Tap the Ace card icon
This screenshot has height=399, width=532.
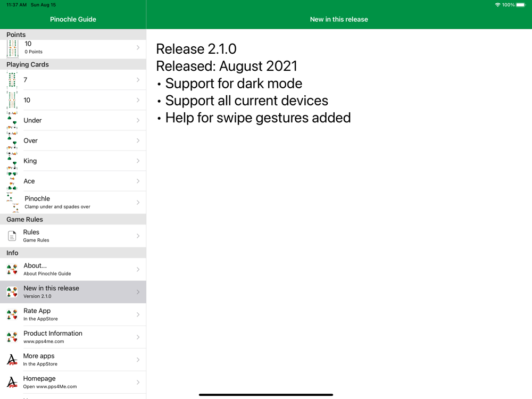[12, 181]
